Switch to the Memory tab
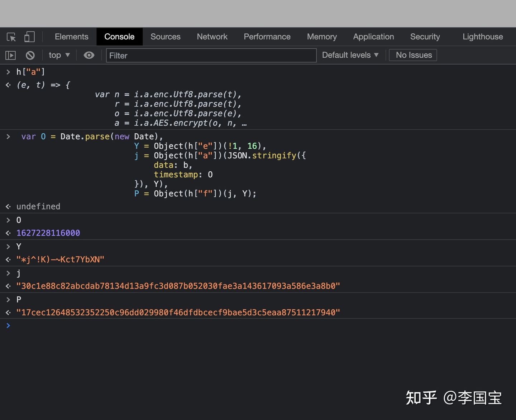516x420 pixels. point(322,37)
